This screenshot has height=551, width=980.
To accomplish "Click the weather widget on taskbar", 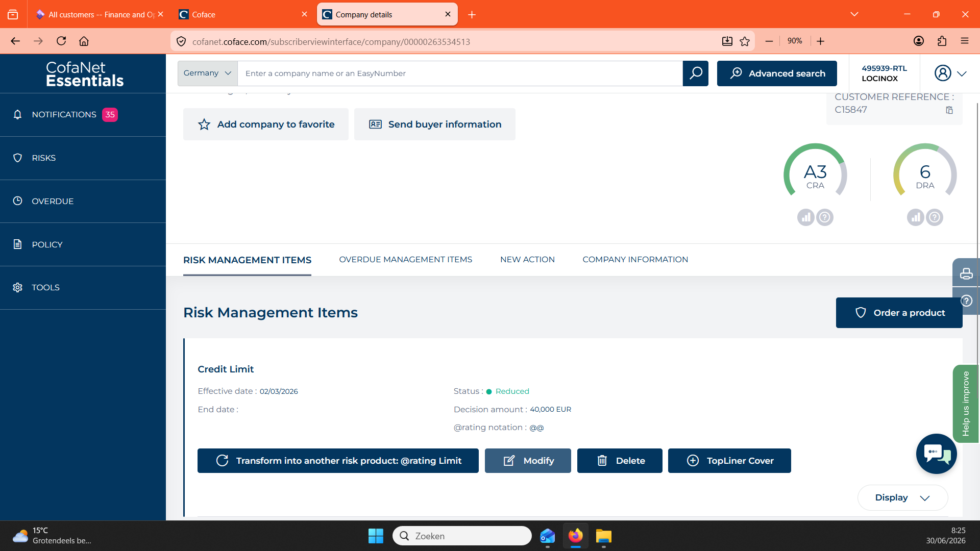I will point(51,536).
